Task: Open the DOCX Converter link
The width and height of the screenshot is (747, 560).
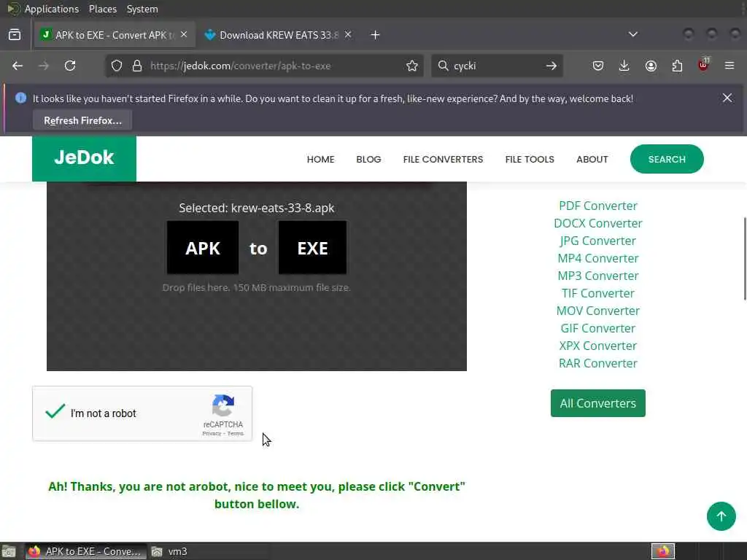Action: click(598, 223)
